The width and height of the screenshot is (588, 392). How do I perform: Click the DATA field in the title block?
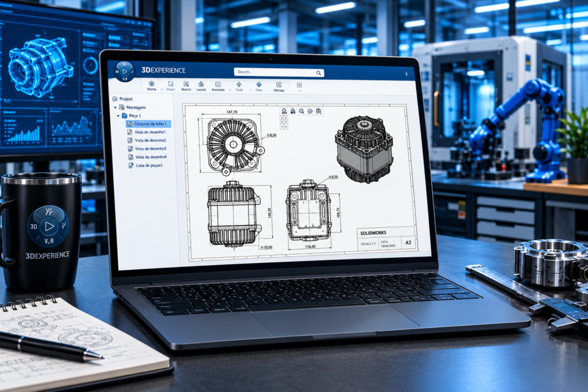(x=388, y=244)
